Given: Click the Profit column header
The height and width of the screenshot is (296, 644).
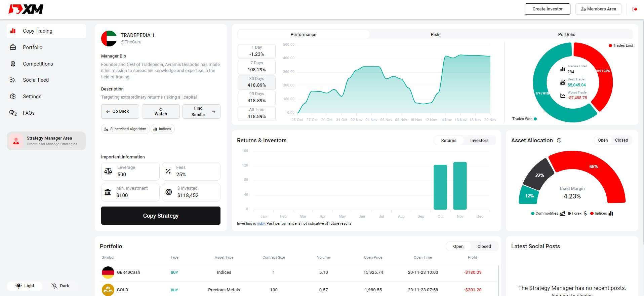Looking at the screenshot, I should [472, 257].
